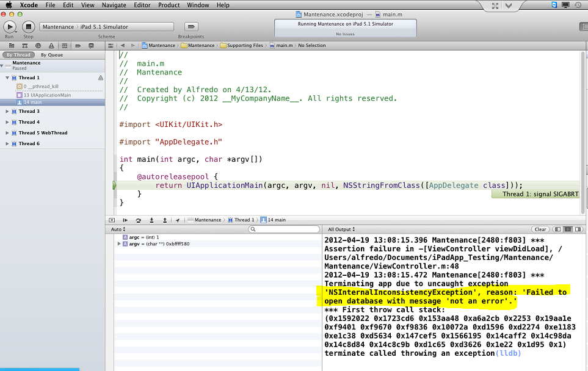Expand Thread 5 WebThread
Viewport: 588px width, 371px height.
point(7,132)
